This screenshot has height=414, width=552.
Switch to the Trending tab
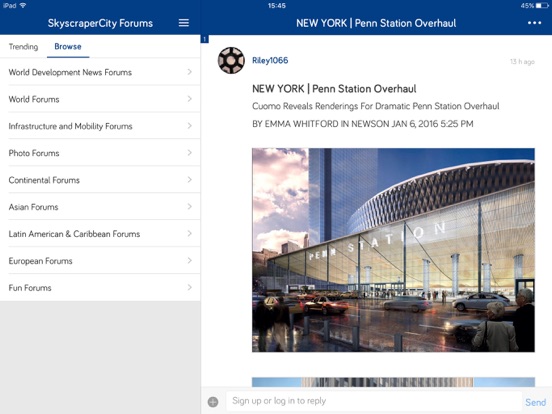click(x=23, y=46)
